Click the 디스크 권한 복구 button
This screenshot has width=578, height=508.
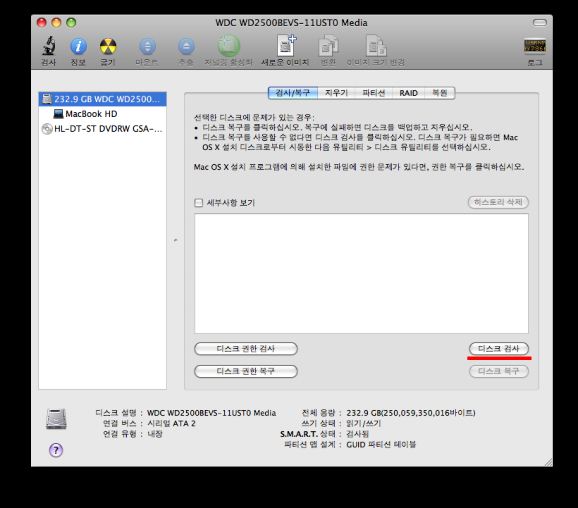click(x=246, y=371)
